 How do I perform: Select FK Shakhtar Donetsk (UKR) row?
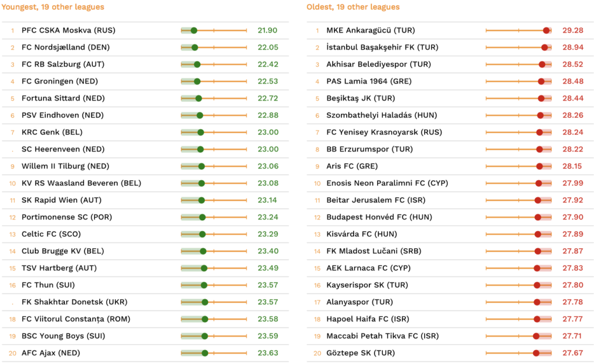145,302
